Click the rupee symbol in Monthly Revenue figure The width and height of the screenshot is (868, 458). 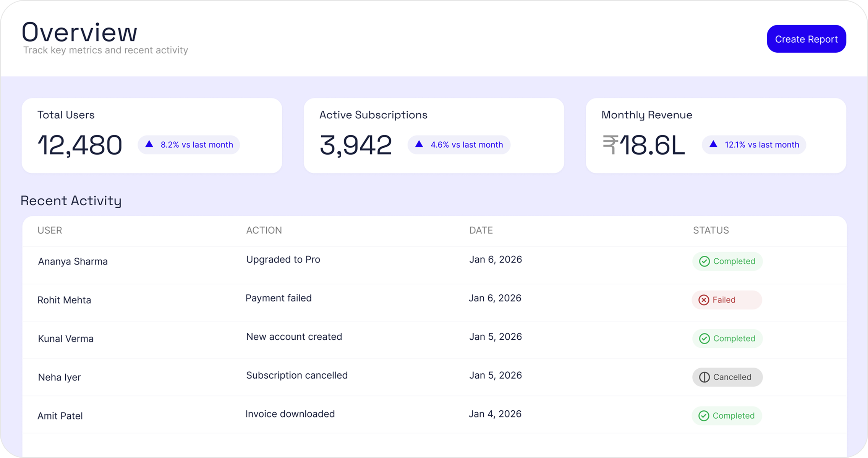coord(611,145)
